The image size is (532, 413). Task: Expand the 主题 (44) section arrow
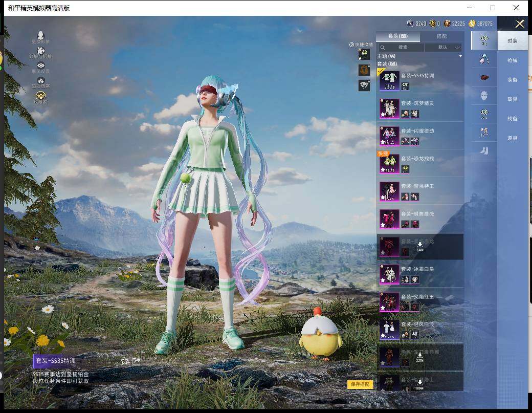[460, 56]
